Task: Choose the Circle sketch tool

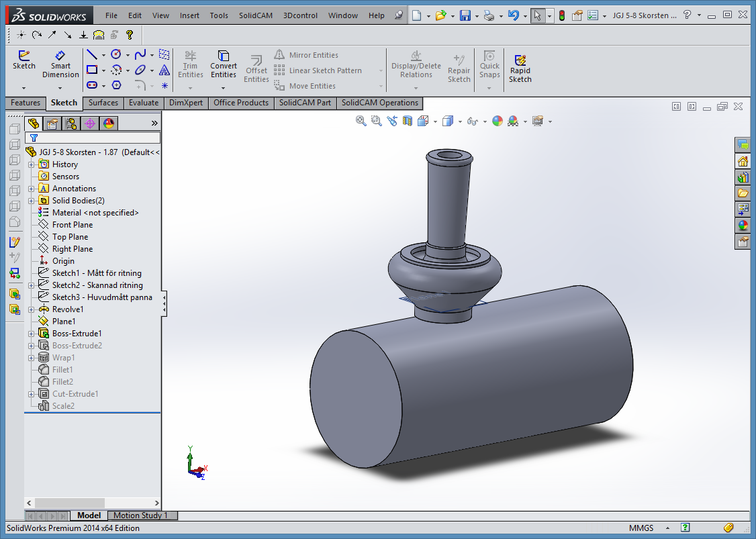Action: [x=115, y=54]
